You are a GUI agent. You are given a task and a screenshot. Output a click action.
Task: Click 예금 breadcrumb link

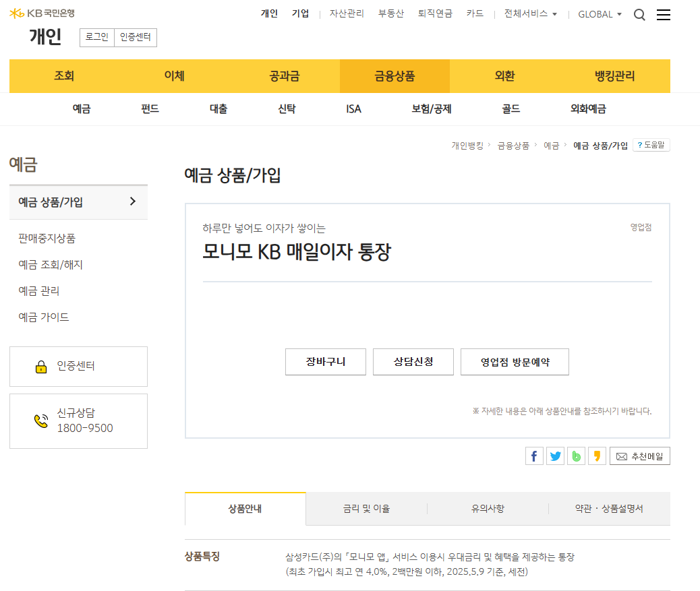click(552, 146)
